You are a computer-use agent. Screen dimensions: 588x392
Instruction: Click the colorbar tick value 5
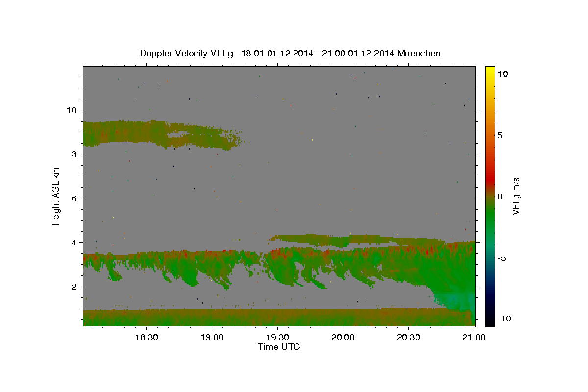pos(500,135)
